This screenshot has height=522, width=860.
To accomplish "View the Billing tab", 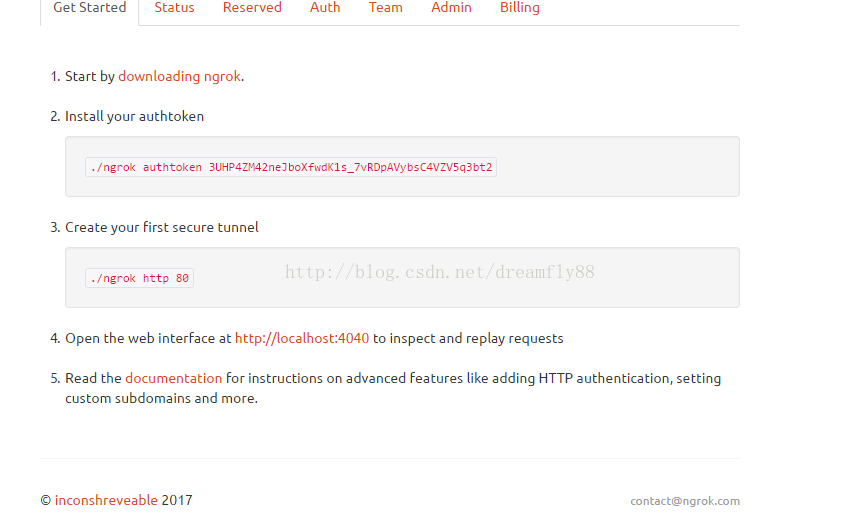I will pyautogui.click(x=520, y=8).
